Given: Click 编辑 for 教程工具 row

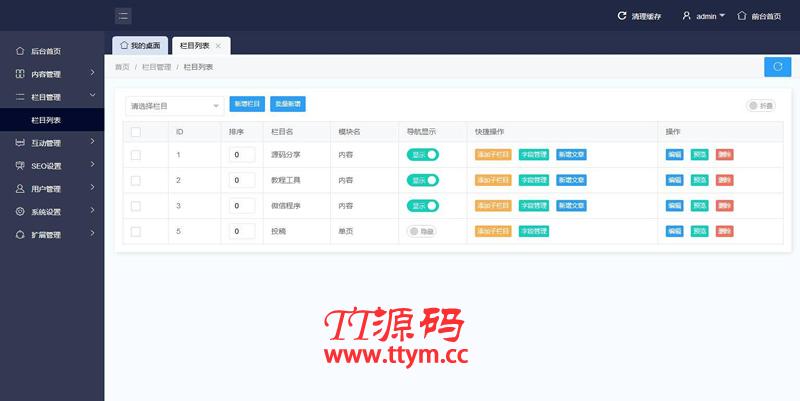Looking at the screenshot, I should click(x=674, y=180).
